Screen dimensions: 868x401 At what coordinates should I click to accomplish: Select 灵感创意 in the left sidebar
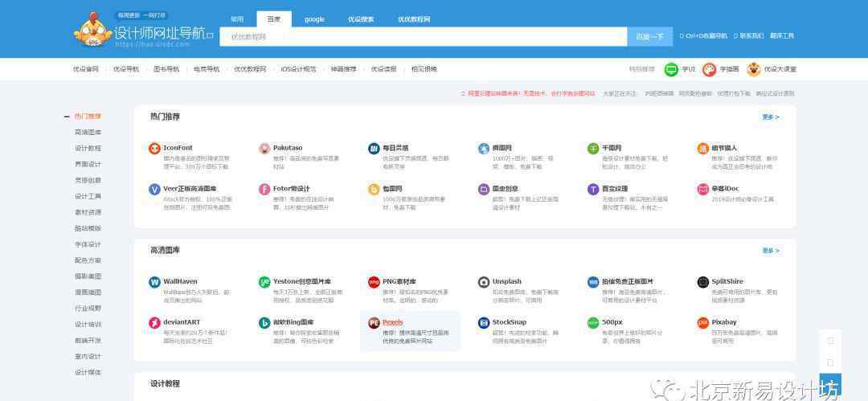pos(88,181)
